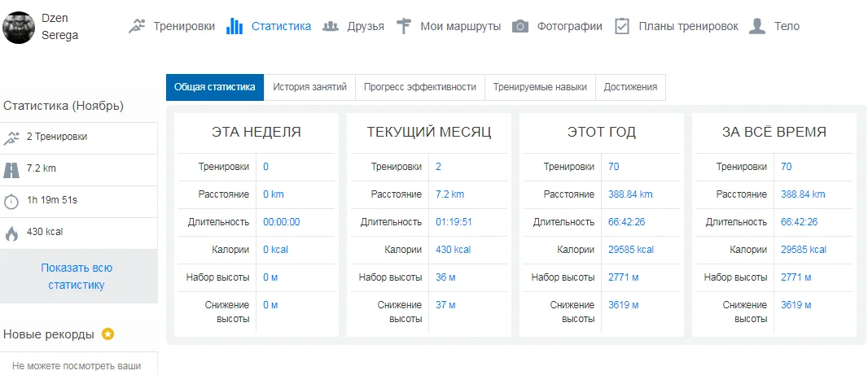
Task: Click the Друзья people icon
Action: click(x=331, y=26)
